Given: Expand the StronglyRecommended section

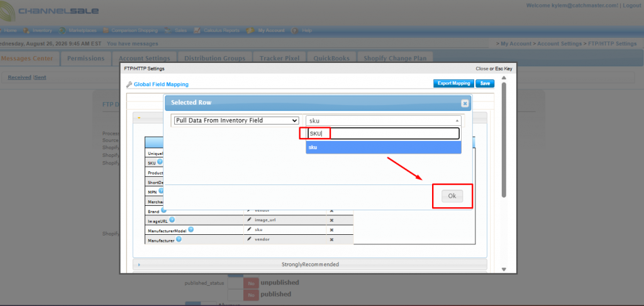Looking at the screenshot, I should pyautogui.click(x=309, y=264).
